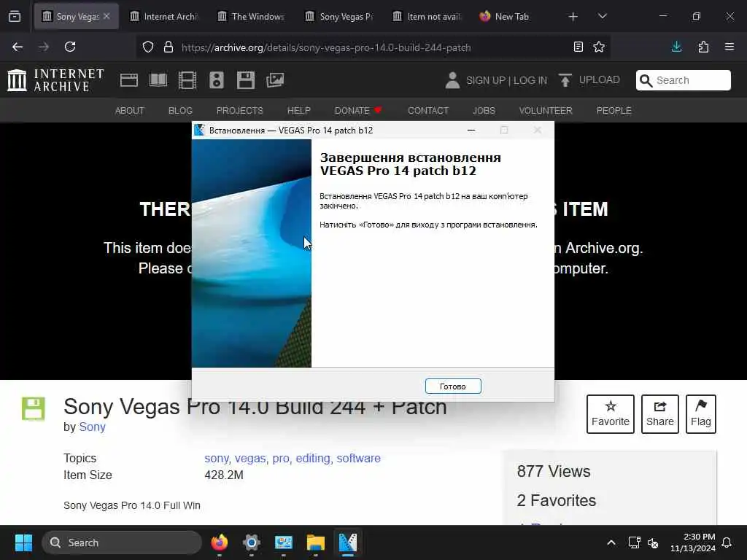Open Firefox from the taskbar
Viewport: 747px width, 560px height.
[x=219, y=542]
